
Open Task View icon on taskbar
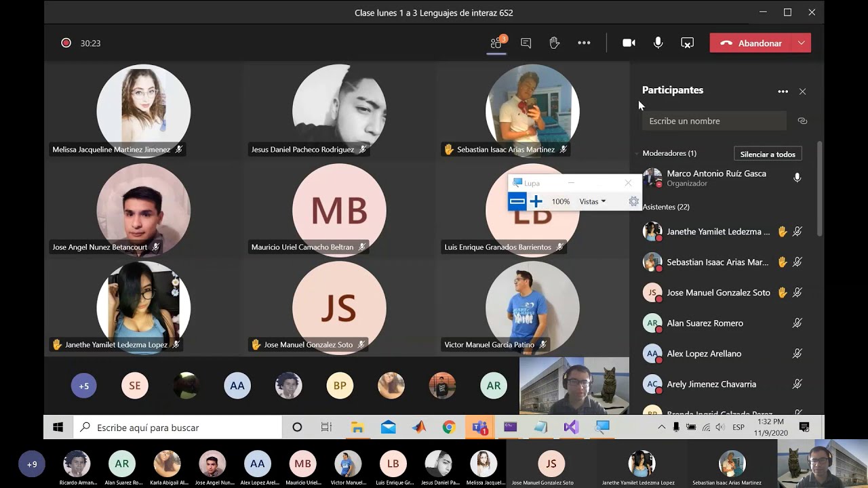(x=326, y=427)
